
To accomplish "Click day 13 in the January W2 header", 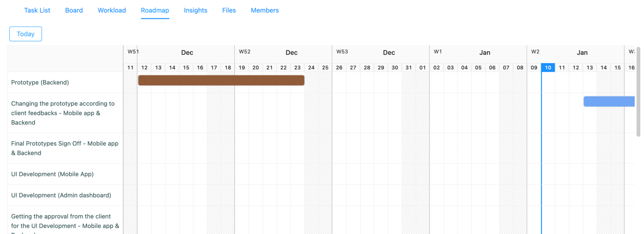I will click(590, 68).
